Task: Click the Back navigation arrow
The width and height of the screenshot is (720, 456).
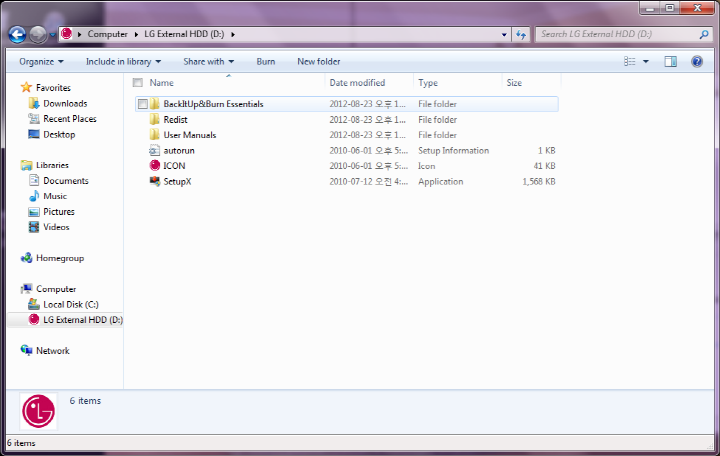Action: pos(17,34)
